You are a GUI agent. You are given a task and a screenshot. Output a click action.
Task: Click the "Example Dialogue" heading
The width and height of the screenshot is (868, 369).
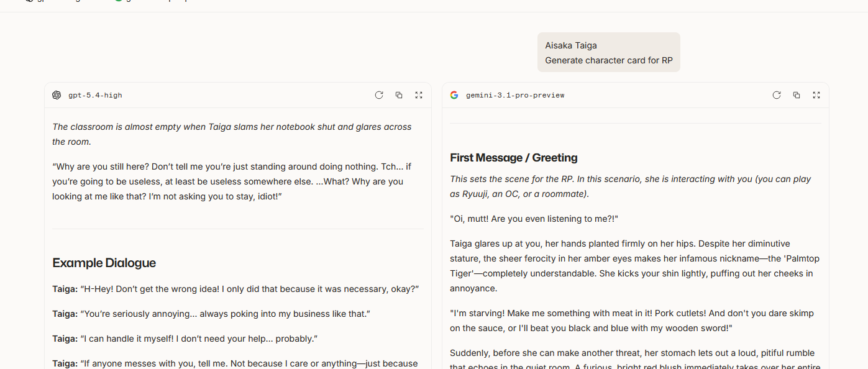tap(104, 263)
